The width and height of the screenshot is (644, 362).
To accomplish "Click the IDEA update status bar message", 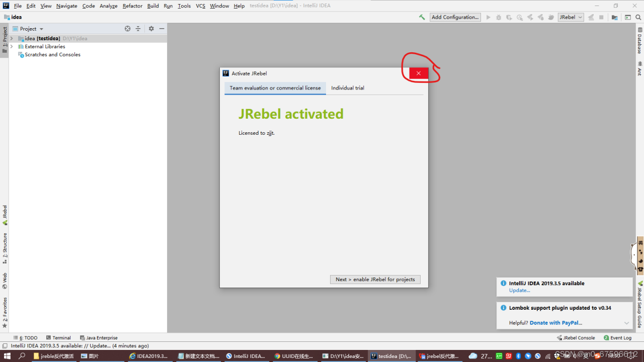I will (79, 346).
